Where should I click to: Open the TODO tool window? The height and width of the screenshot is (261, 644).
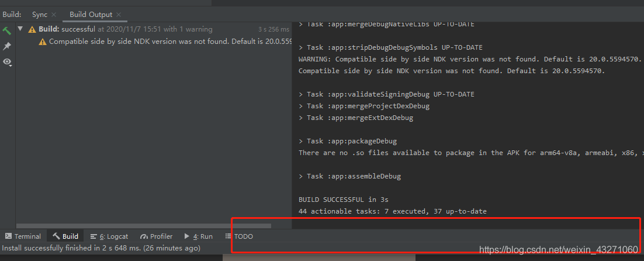[239, 236]
